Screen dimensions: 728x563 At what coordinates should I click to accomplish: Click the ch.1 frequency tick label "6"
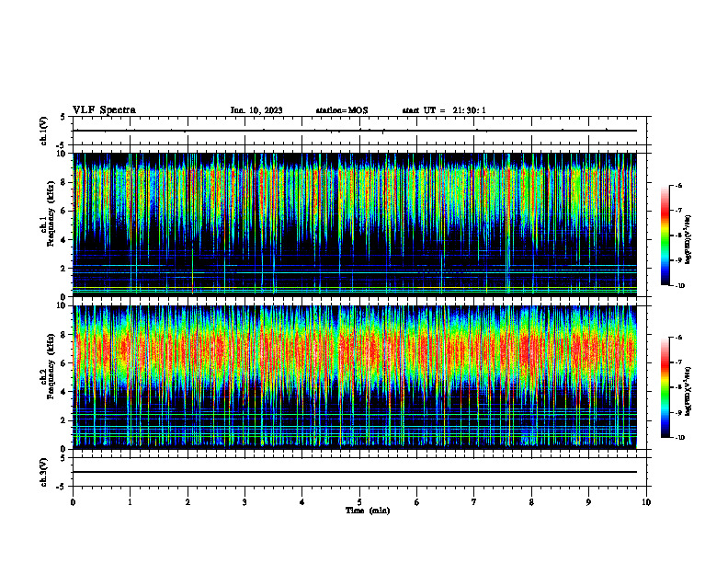click(63, 211)
